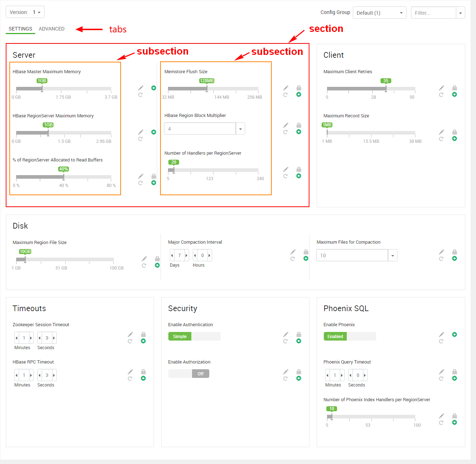Switch to the ADVANCED tab
Viewport: 476px width, 464px height.
point(52,29)
